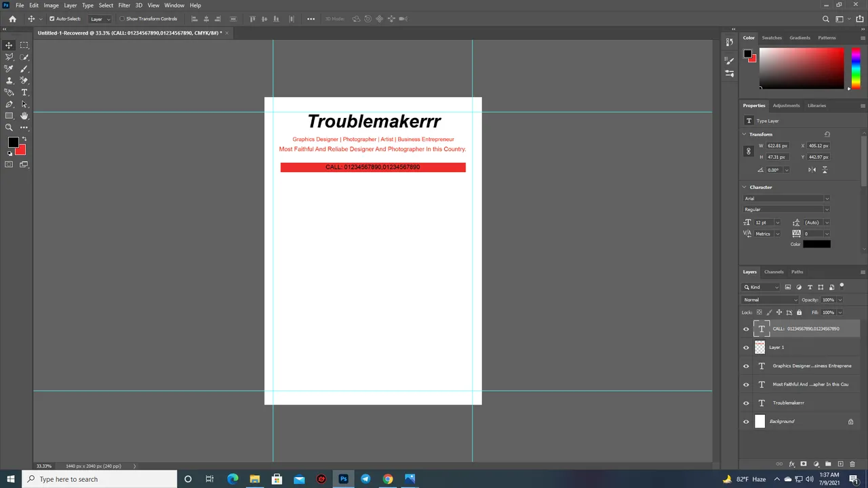The image size is (868, 488).
Task: Select the Quick Selection tool
Action: pos(24,57)
